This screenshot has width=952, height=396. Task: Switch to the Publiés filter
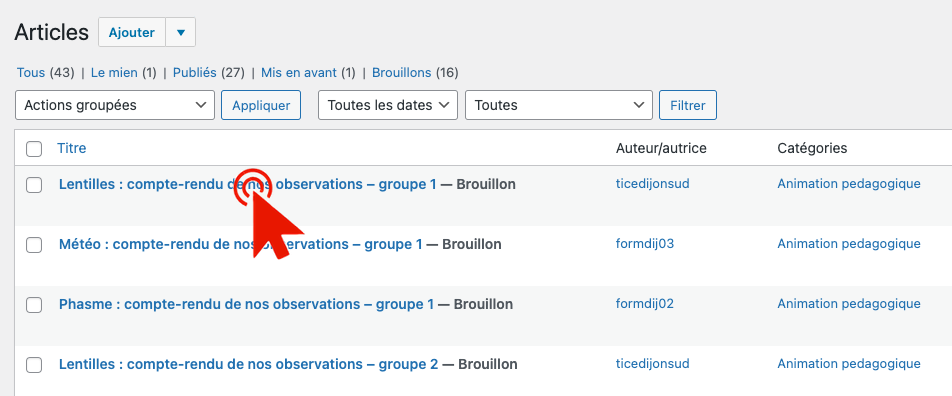coord(194,73)
